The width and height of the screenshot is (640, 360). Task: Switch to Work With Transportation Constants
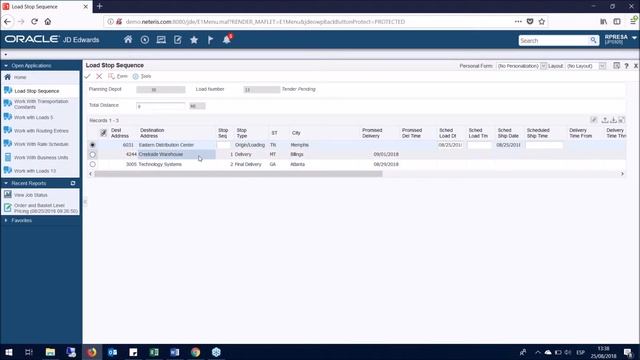[x=40, y=104]
